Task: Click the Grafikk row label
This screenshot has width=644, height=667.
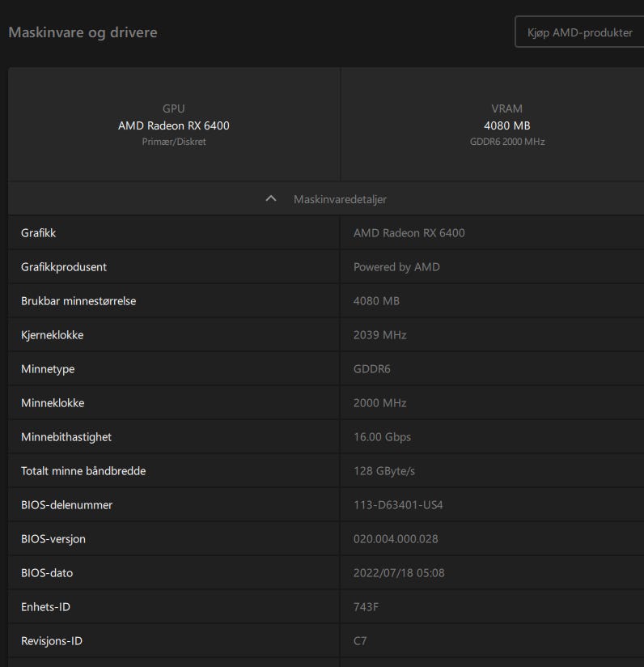Action: tap(39, 233)
